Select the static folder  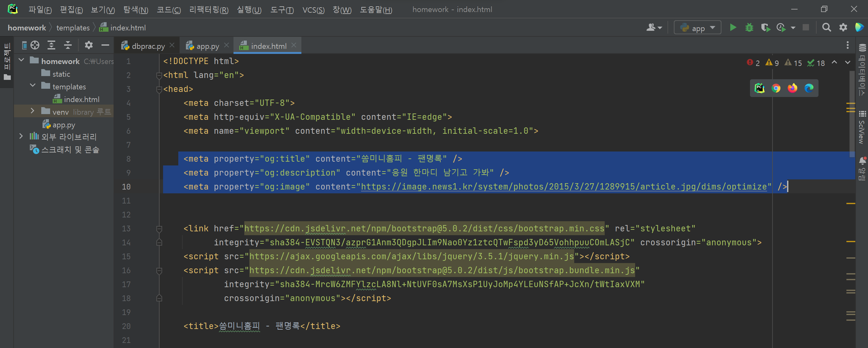pos(61,74)
